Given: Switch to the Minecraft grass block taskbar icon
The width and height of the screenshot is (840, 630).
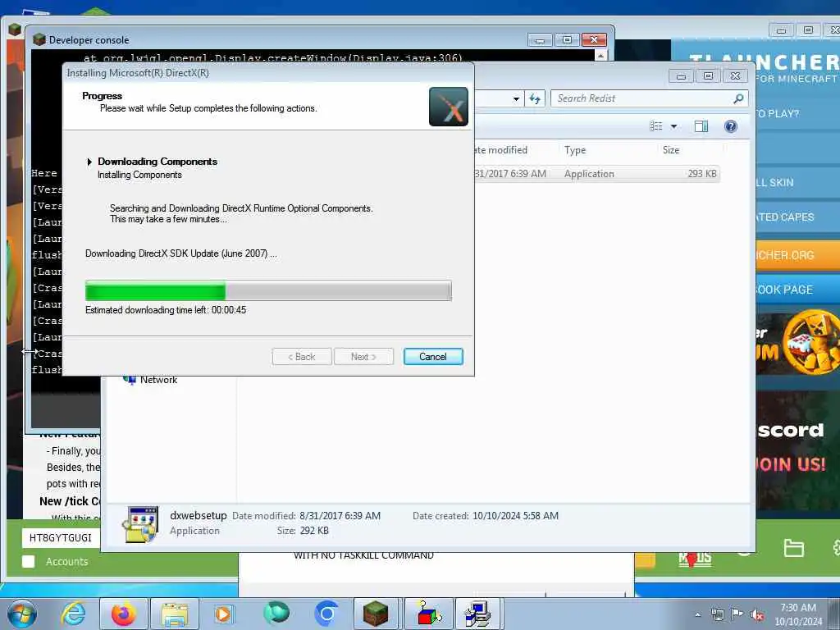Looking at the screenshot, I should coord(376,614).
